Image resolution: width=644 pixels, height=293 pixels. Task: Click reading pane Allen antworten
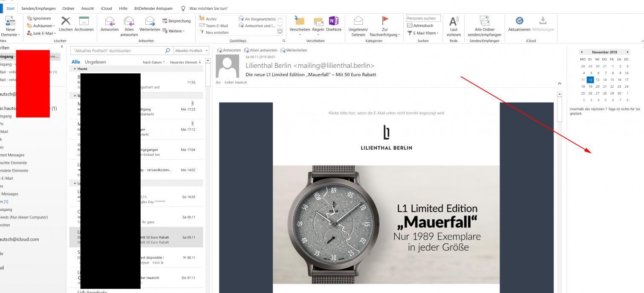261,50
